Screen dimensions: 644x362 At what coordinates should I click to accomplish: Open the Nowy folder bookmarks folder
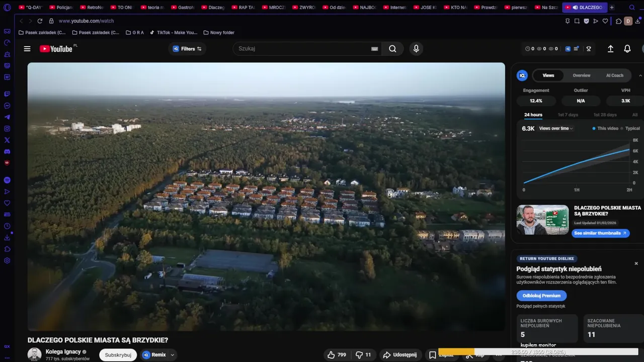pos(219,33)
